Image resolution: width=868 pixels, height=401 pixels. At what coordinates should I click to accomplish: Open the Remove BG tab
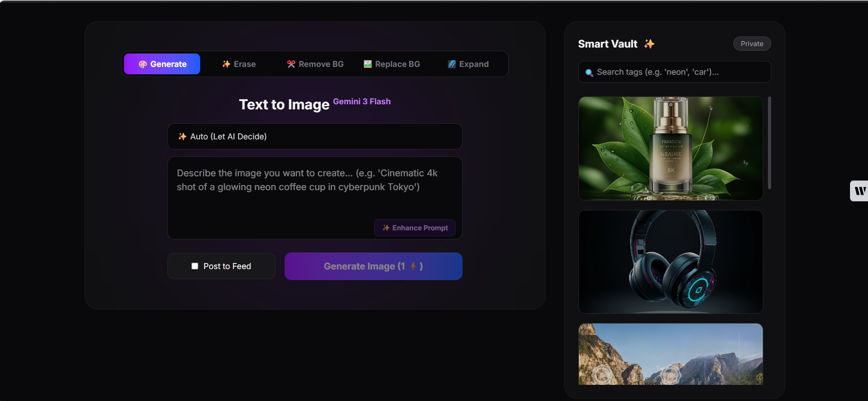315,64
